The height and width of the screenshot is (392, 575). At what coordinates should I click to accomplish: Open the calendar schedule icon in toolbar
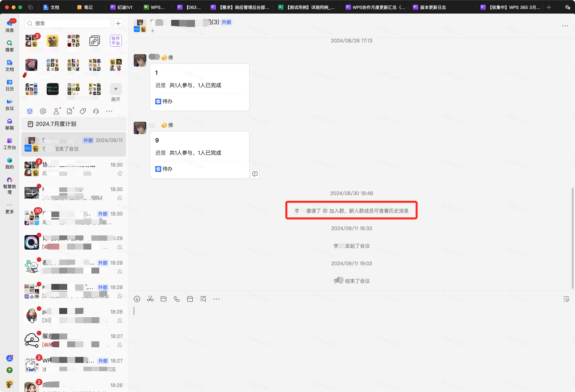pyautogui.click(x=190, y=299)
